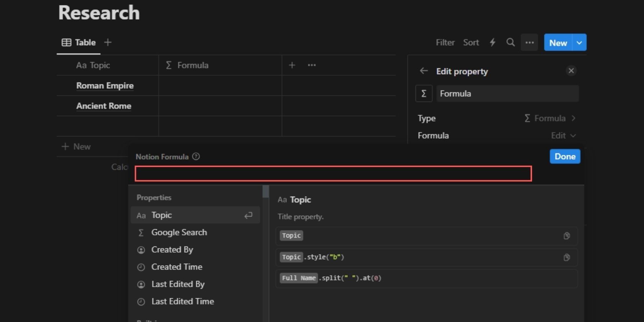This screenshot has width=644, height=322.
Task: Open the database three-dots menu
Action: pyautogui.click(x=529, y=43)
